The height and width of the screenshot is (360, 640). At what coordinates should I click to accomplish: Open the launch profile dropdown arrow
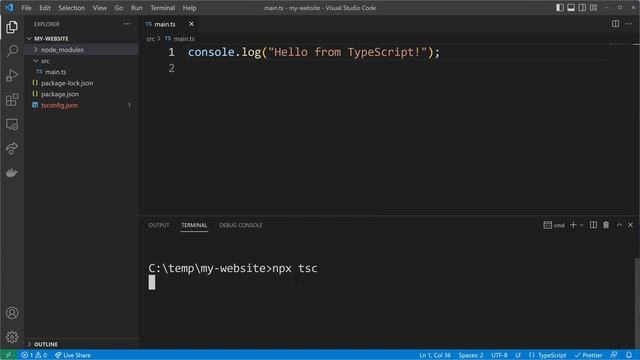pyautogui.click(x=582, y=225)
